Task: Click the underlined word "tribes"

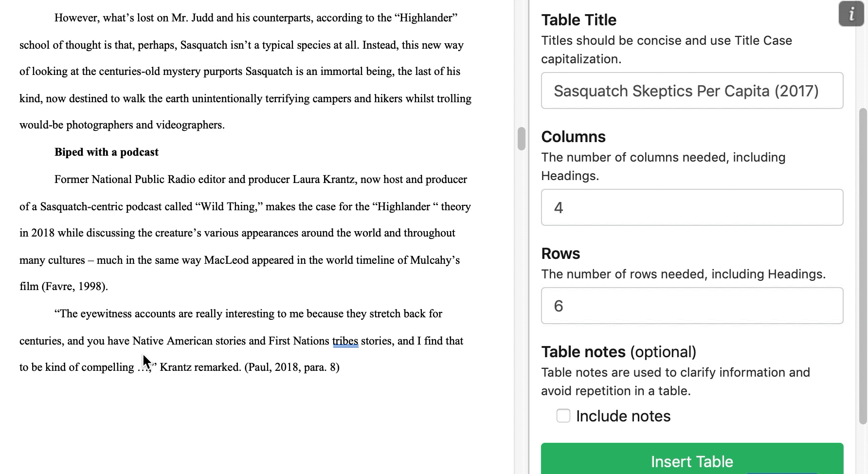Action: (x=345, y=341)
